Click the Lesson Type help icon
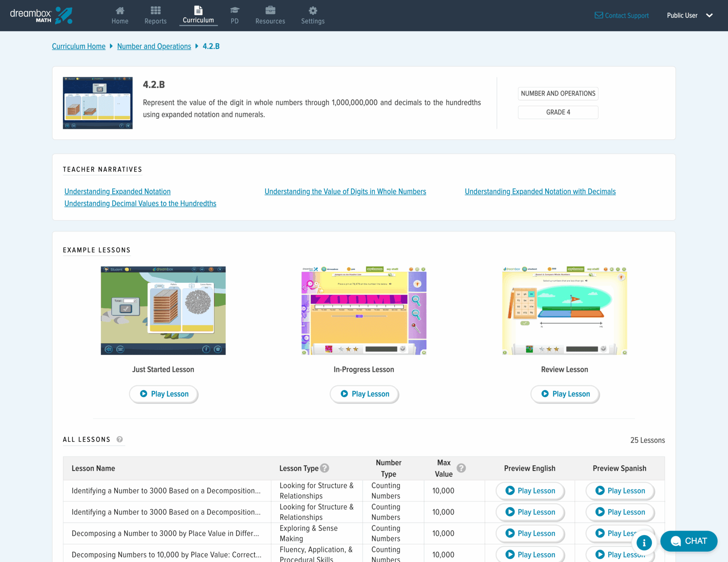 click(325, 468)
